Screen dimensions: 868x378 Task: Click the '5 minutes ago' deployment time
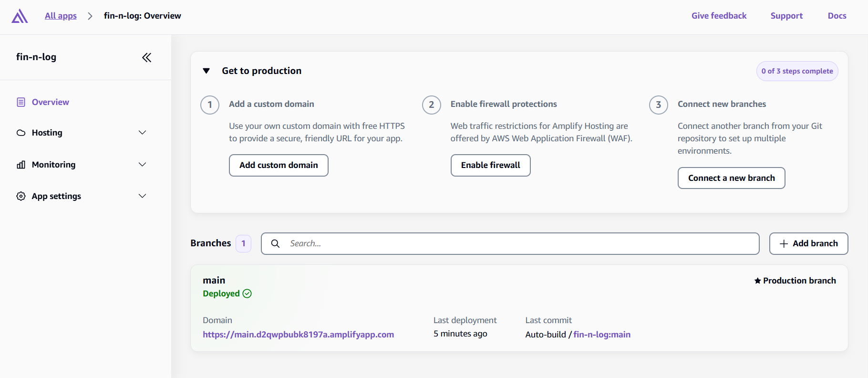coord(460,334)
